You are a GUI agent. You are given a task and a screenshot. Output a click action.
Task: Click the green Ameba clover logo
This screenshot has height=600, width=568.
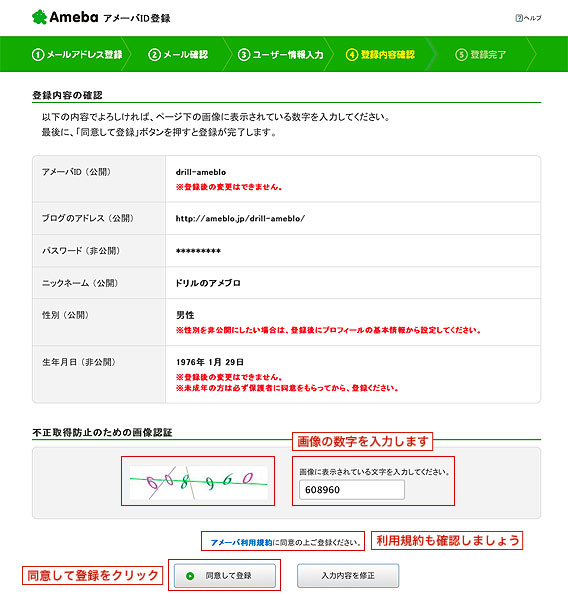click(x=39, y=17)
